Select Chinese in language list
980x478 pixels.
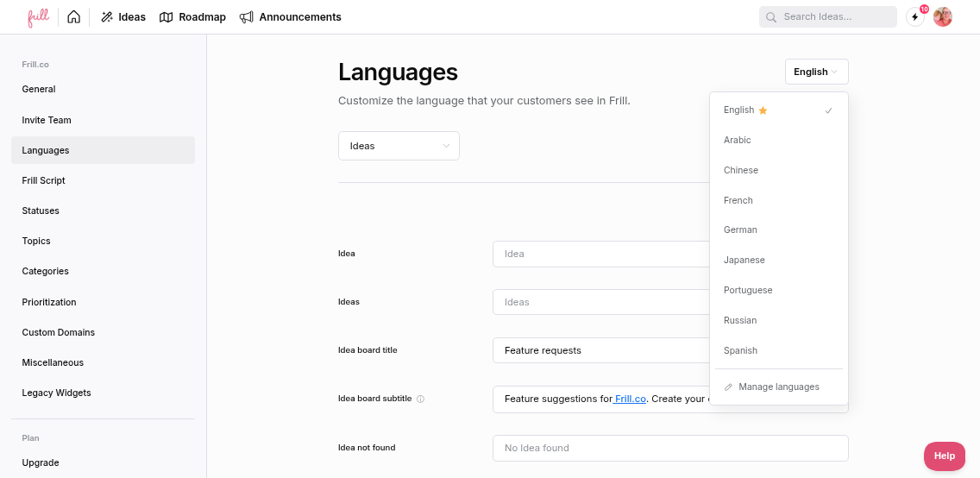(x=779, y=170)
